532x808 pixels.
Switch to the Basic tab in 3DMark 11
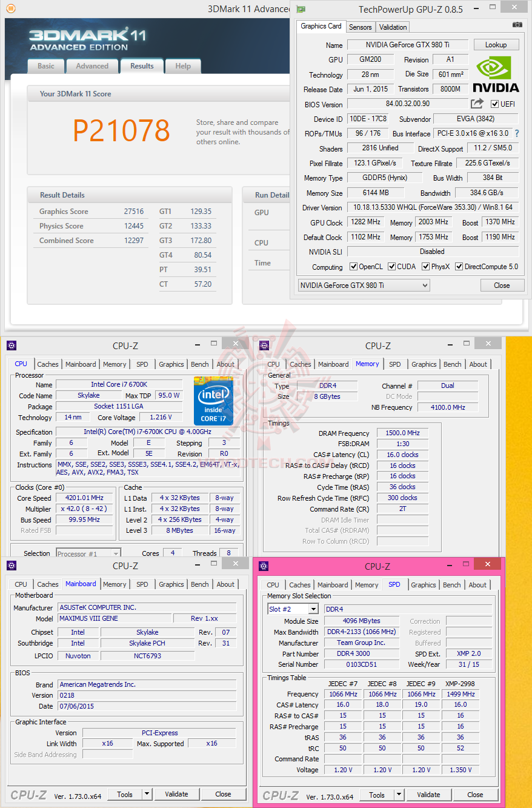[46, 66]
